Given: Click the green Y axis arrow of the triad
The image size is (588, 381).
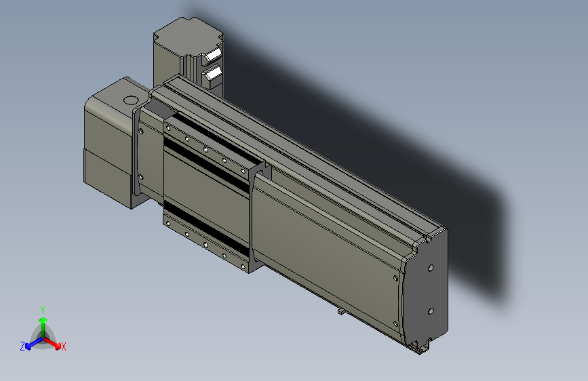Looking at the screenshot, I should pos(43,326).
